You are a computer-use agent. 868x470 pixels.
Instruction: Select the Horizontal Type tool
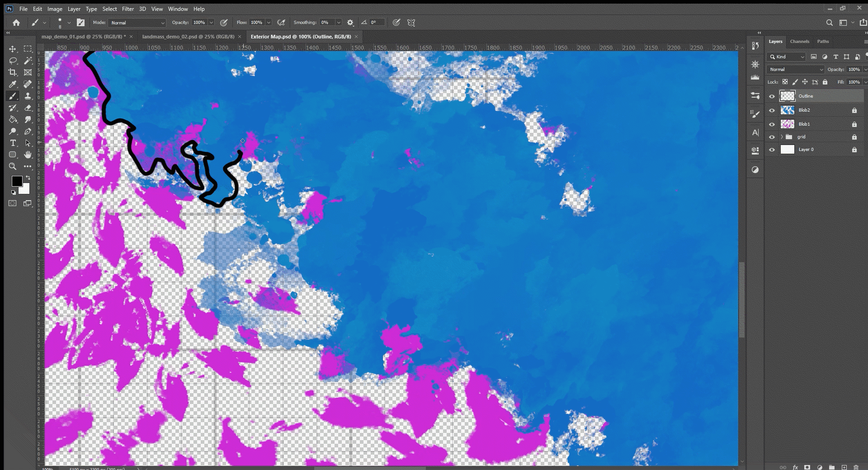click(x=13, y=143)
